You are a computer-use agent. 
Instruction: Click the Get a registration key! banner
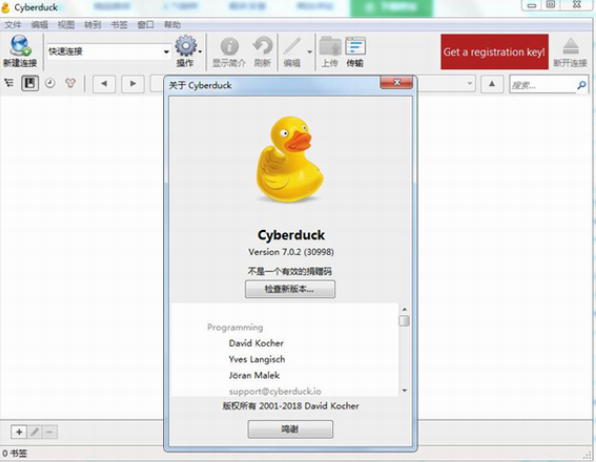point(495,52)
